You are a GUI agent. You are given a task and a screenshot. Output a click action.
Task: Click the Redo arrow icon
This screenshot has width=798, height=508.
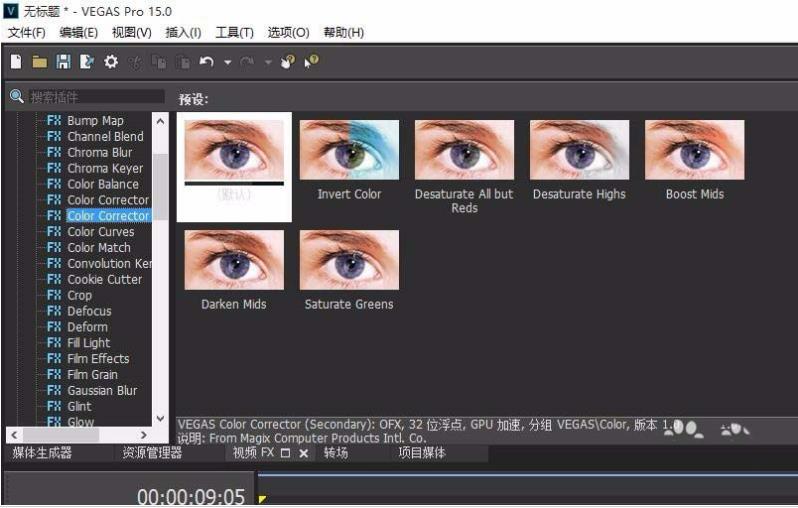point(247,62)
